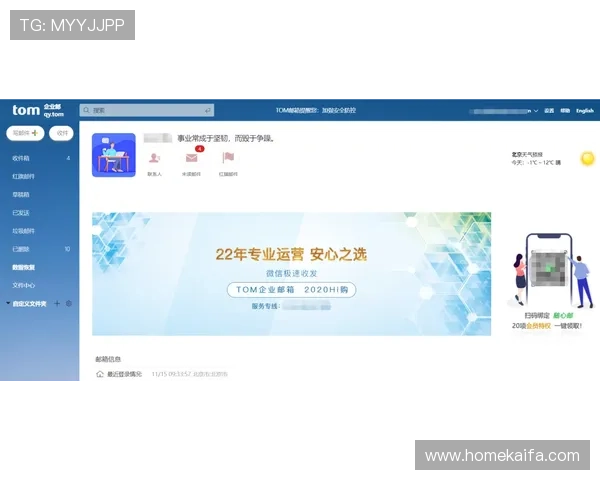The height and width of the screenshot is (480, 600).
Task: Open the Contacts (联系人) icon
Action: click(154, 158)
